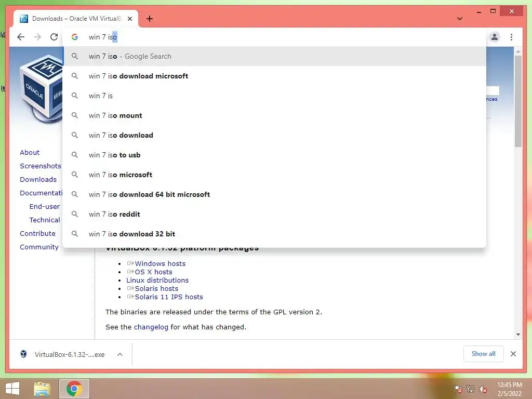This screenshot has height=399, width=532.
Task: Open the End-user docs link
Action: point(45,206)
